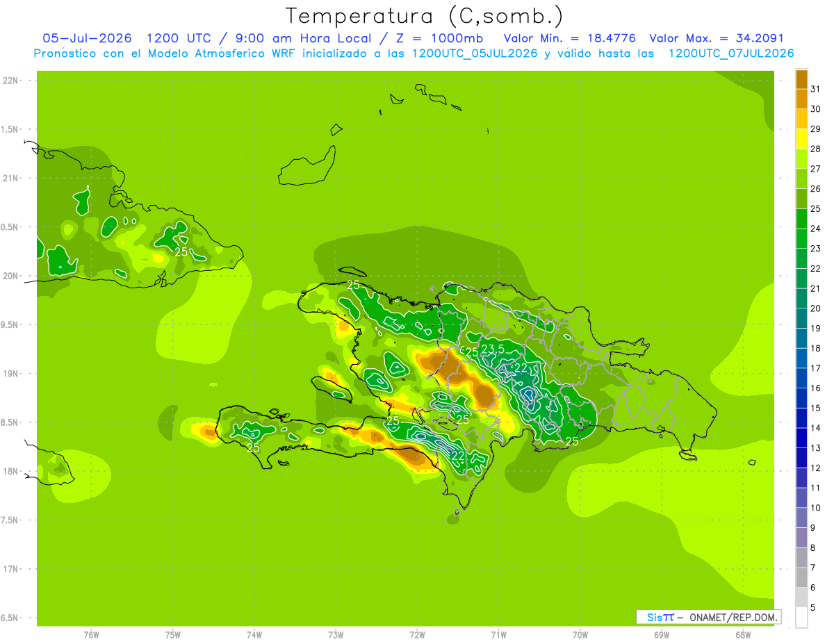This screenshot has width=834, height=644.
Task: Click legend value '26' on the color bar
Action: [x=815, y=189]
